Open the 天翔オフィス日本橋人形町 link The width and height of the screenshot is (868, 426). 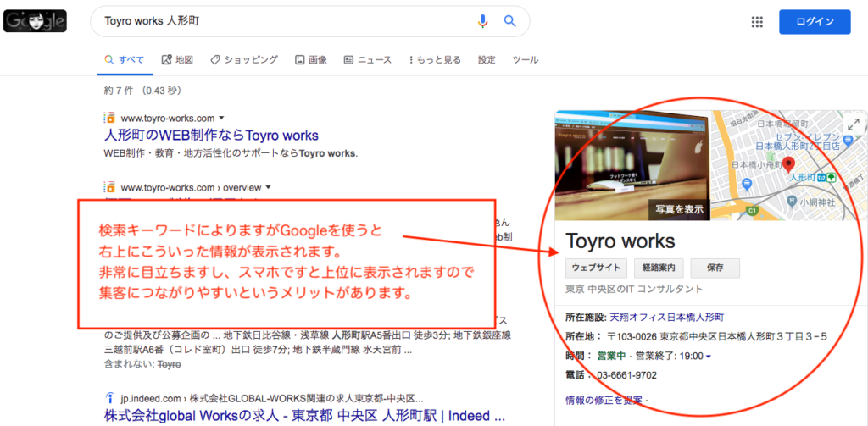[666, 318]
